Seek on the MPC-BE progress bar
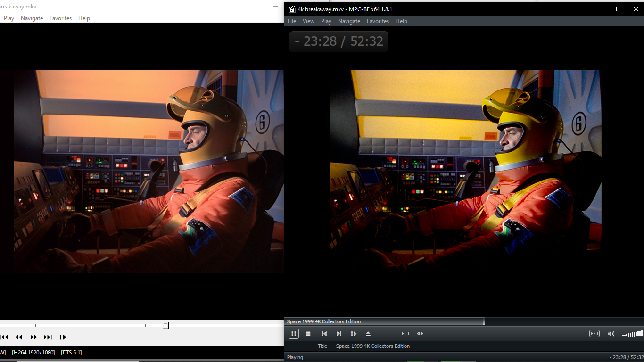 [464, 321]
